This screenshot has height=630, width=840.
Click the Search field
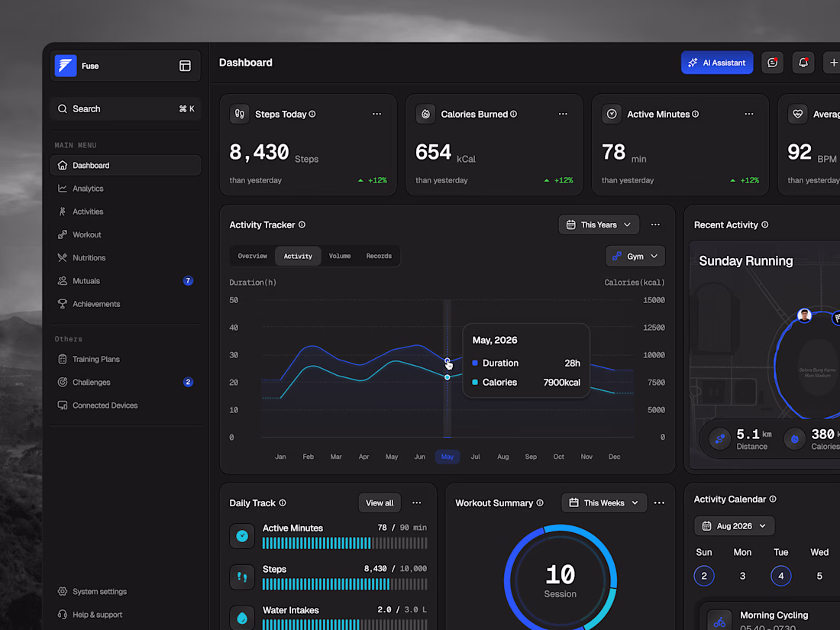tap(125, 108)
